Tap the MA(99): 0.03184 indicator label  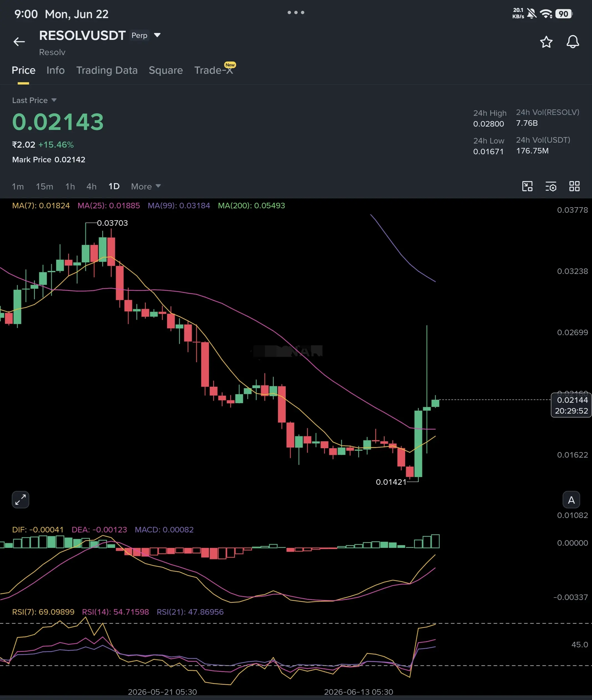179,205
